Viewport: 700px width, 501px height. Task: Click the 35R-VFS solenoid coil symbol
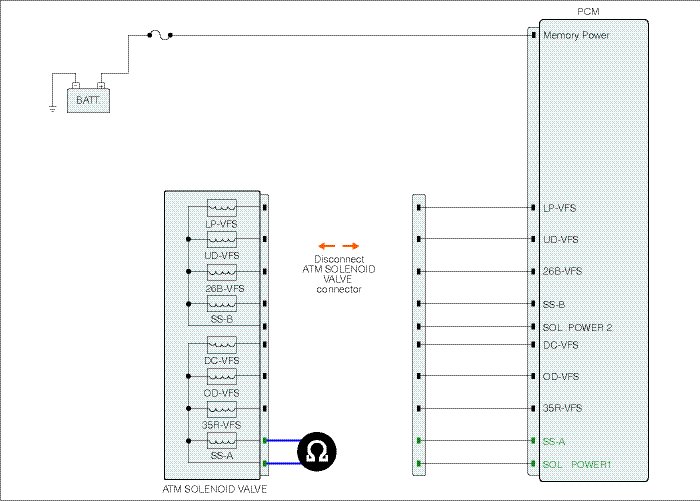tap(222, 409)
